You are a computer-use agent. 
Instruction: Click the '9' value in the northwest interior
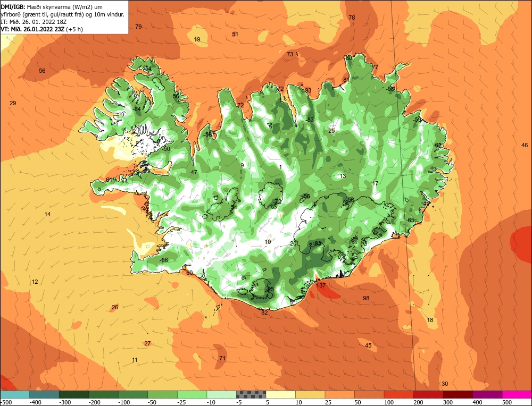(x=242, y=165)
